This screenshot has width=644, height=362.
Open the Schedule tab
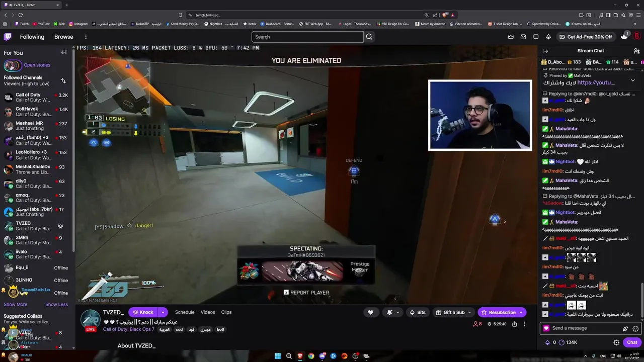tap(185, 312)
